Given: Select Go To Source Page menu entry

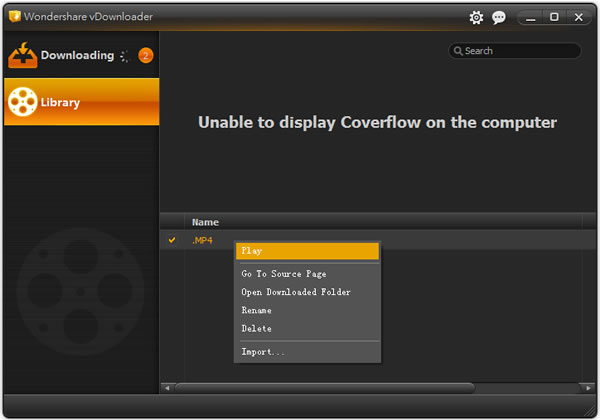Looking at the screenshot, I should [x=307, y=274].
